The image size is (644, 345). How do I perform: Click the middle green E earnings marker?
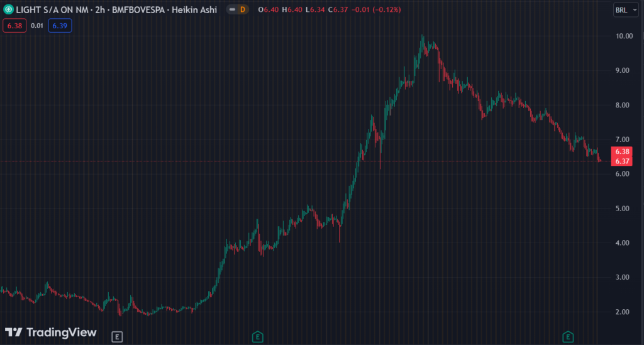(257, 337)
